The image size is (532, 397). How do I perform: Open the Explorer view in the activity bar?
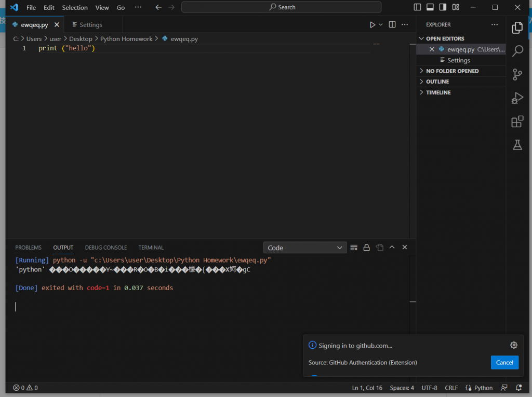(x=517, y=28)
